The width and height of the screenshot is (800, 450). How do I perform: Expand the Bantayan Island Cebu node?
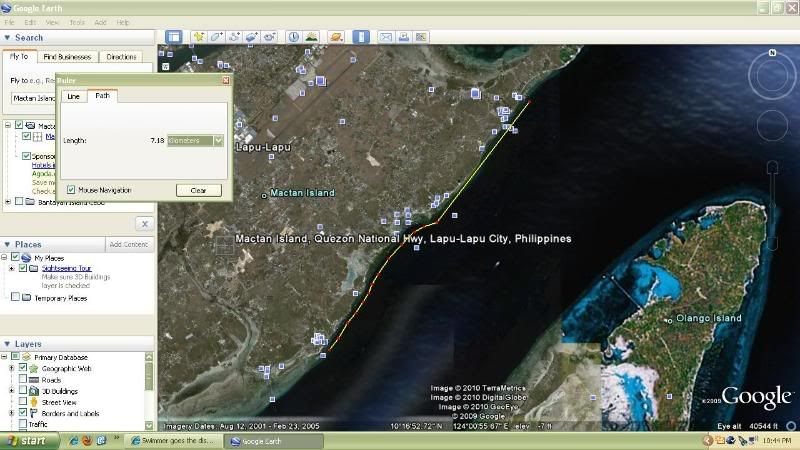click(x=8, y=202)
